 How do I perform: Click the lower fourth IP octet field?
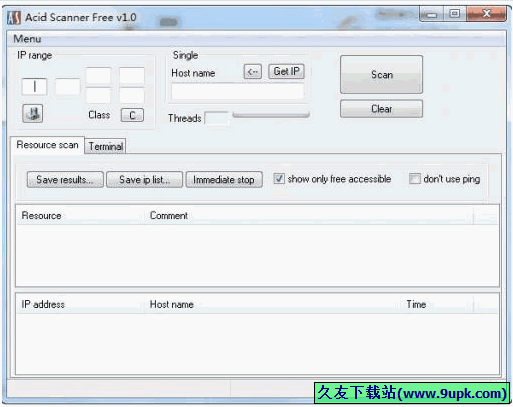(x=132, y=96)
